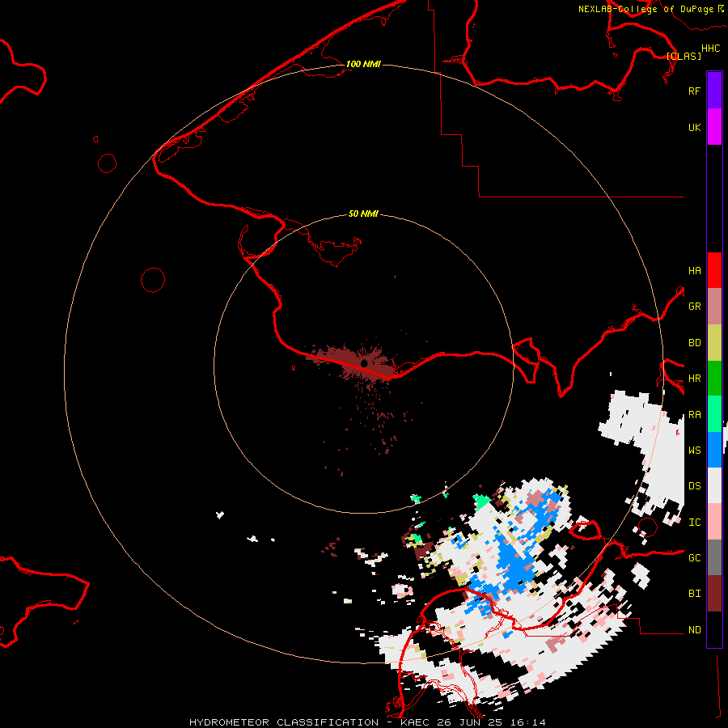Click the RF purple legend swatch

[714, 91]
